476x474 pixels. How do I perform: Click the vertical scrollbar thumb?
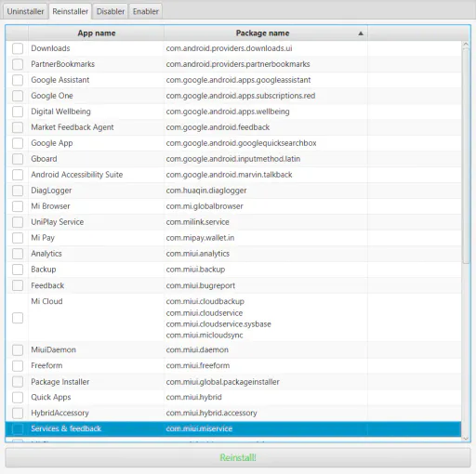[466, 156]
